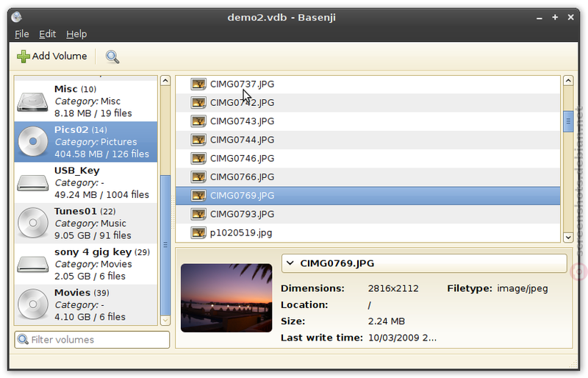Select file name CIMG0744.JPG
Screen dimensions: 588x378
pos(242,140)
